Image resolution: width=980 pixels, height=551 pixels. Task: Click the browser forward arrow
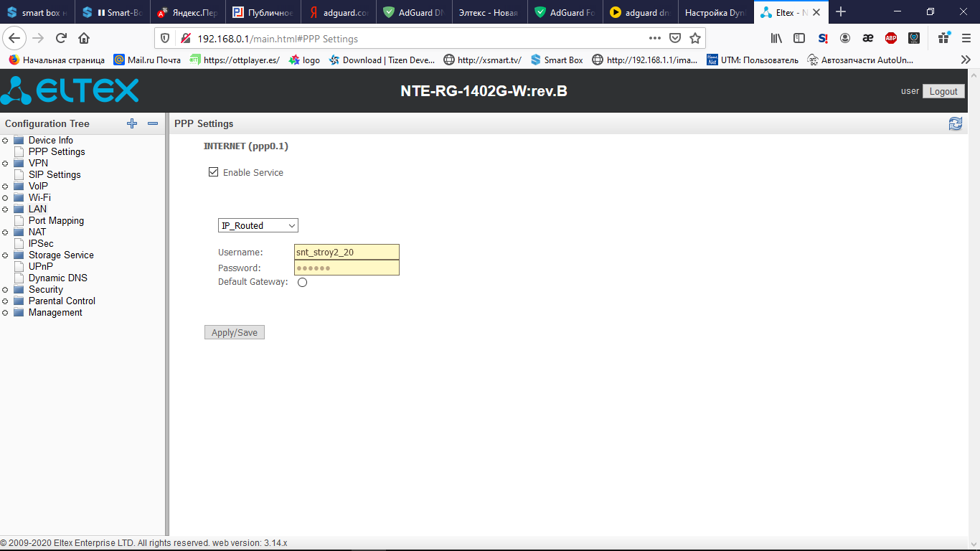click(39, 38)
